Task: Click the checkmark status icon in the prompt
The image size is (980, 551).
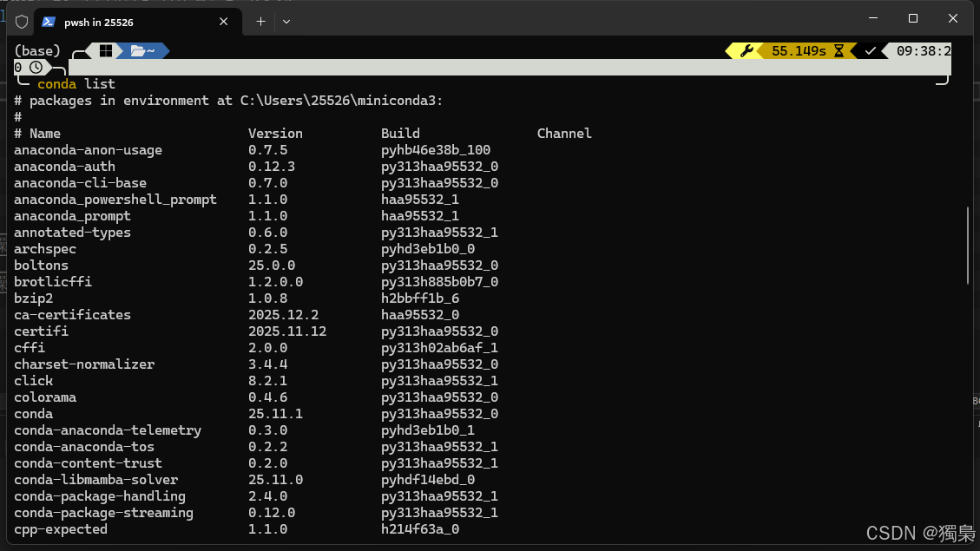Action: (x=870, y=50)
